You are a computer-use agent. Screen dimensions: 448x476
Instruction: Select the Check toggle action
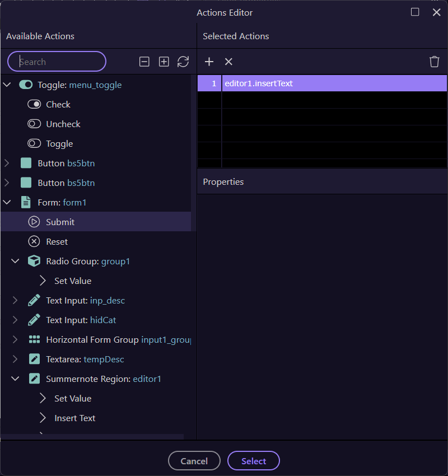pyautogui.click(x=58, y=104)
